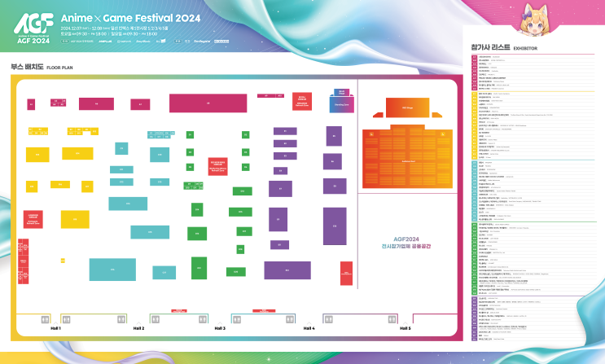
Task: Select the restroom icon just left of Hall 4 label
Action: click(x=290, y=319)
